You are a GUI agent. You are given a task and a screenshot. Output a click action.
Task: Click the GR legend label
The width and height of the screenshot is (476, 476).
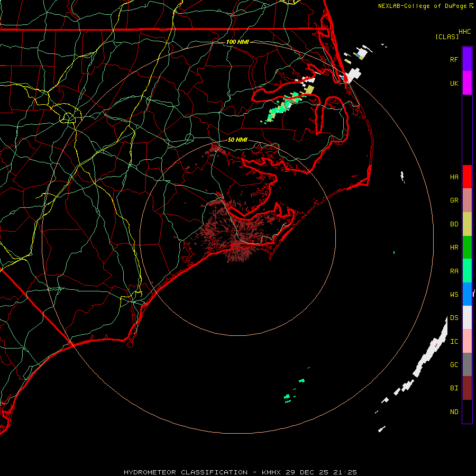coord(454,200)
